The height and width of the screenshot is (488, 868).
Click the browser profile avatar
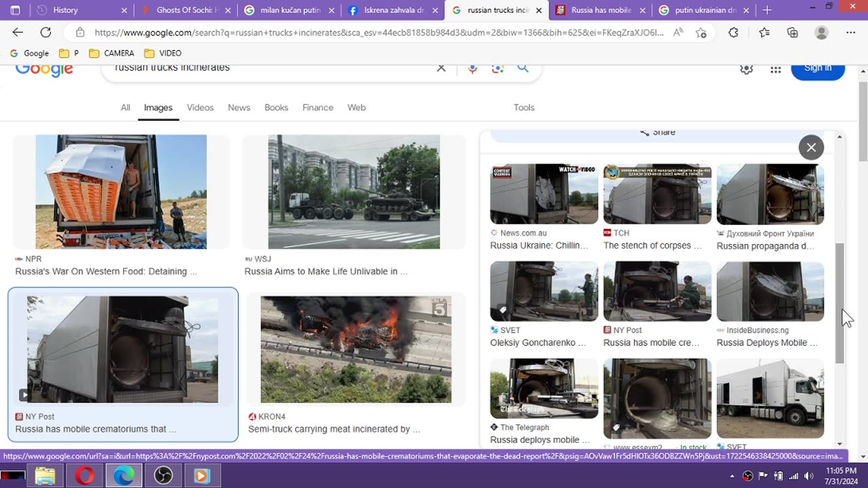click(x=821, y=33)
